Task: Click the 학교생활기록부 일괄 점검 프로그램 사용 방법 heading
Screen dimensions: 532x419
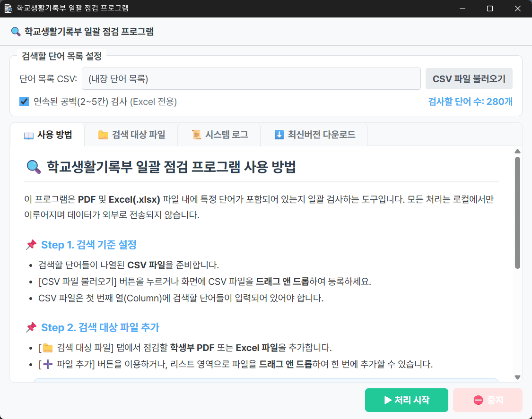Action: (x=171, y=167)
